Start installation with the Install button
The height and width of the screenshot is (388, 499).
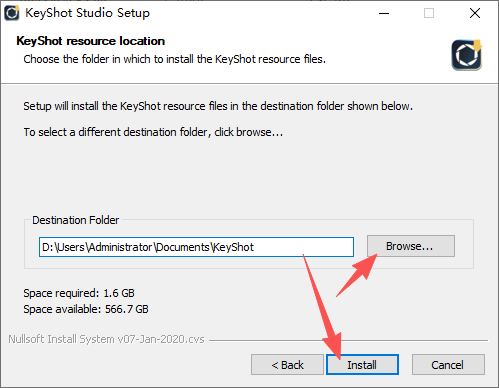[362, 365]
